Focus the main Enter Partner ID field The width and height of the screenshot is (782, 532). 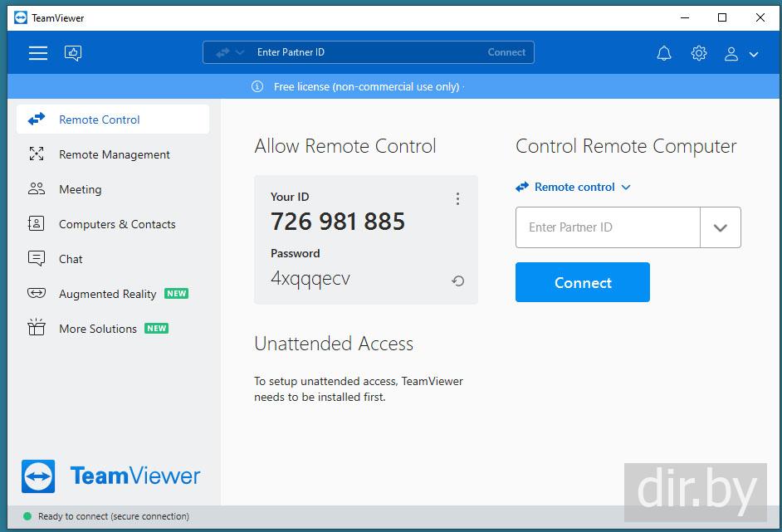click(608, 227)
